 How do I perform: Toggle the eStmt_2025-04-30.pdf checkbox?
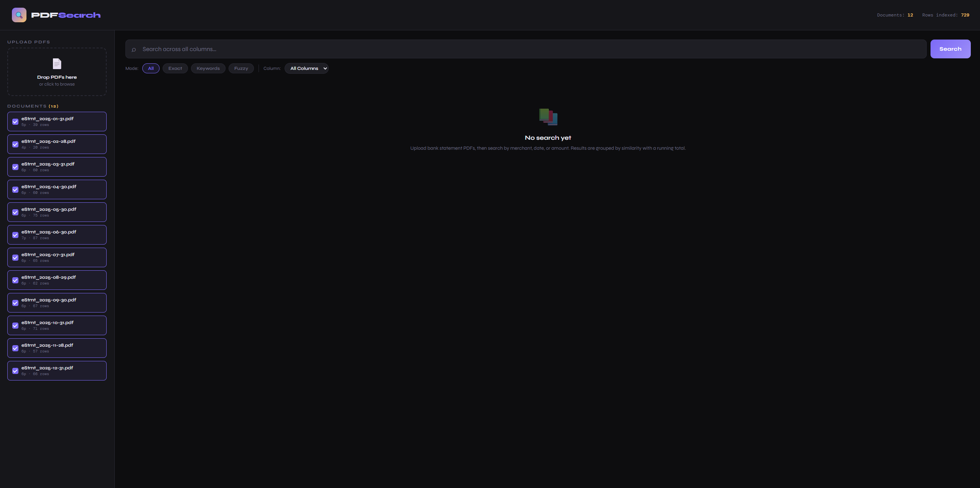pyautogui.click(x=15, y=190)
